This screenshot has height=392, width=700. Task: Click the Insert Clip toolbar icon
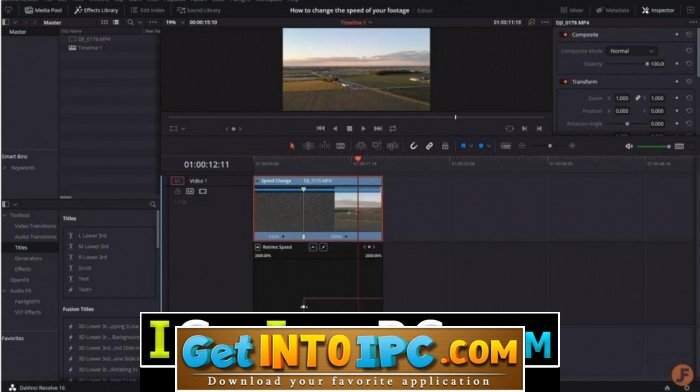tap(361, 146)
